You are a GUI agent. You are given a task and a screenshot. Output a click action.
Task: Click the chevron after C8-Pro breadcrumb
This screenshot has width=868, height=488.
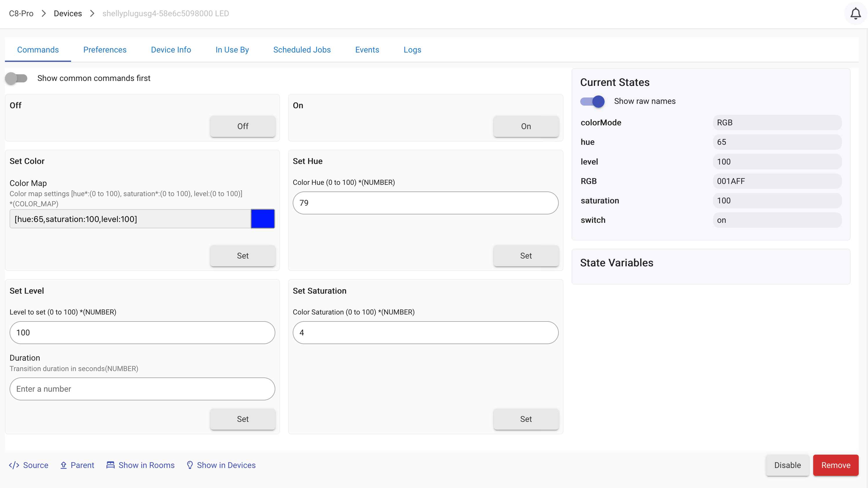[x=44, y=13]
